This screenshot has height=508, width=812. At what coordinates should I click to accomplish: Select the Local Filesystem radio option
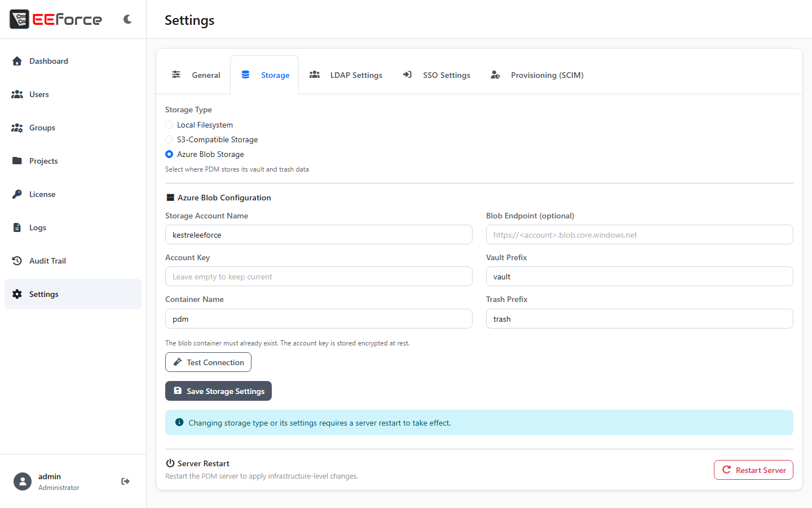pos(169,125)
